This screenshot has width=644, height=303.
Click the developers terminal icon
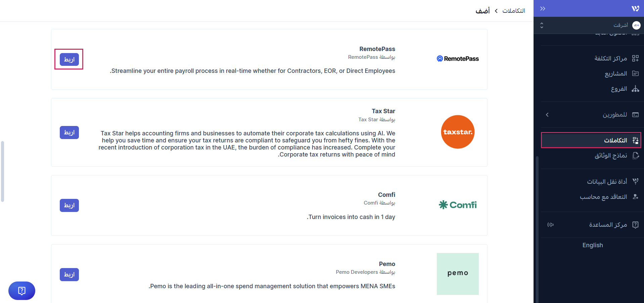(x=635, y=115)
